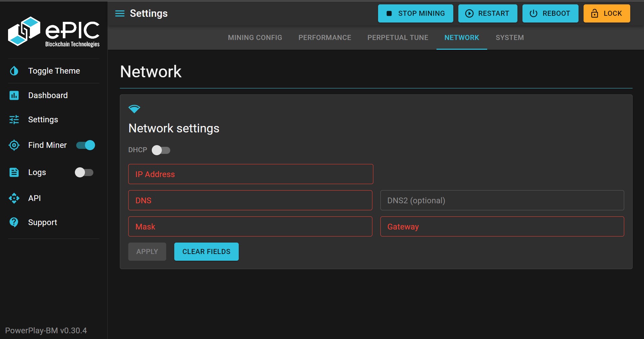This screenshot has width=644, height=339.
Task: Enable the Logs toggle switch
Action: coord(84,172)
